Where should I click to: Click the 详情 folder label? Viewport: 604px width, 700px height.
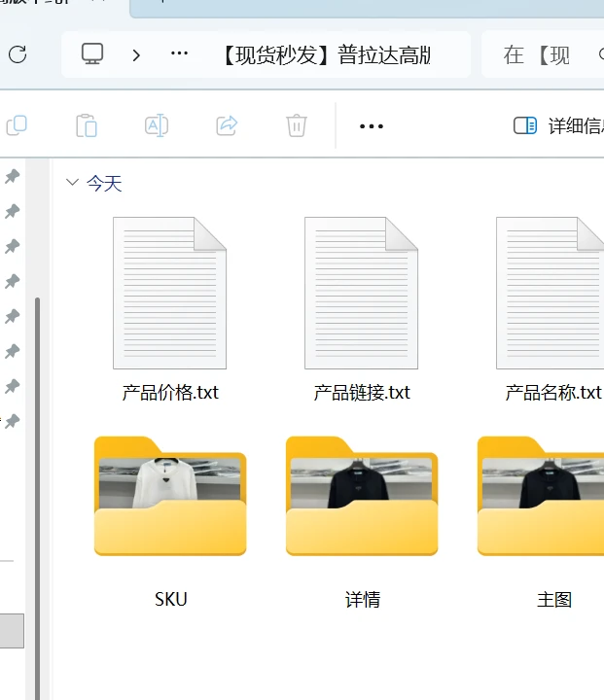[363, 600]
